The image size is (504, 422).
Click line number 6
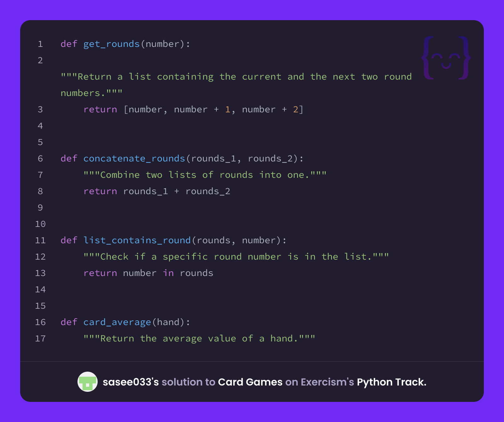[40, 159]
